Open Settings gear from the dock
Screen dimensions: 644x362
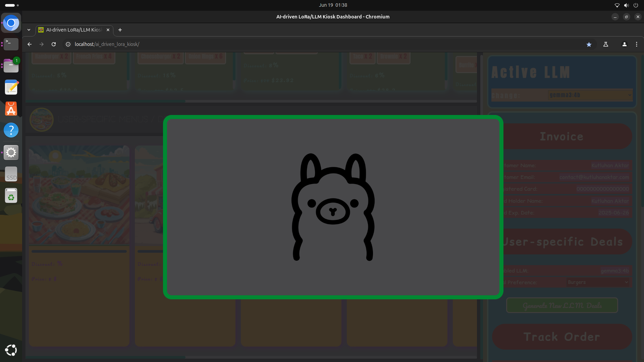point(11,153)
